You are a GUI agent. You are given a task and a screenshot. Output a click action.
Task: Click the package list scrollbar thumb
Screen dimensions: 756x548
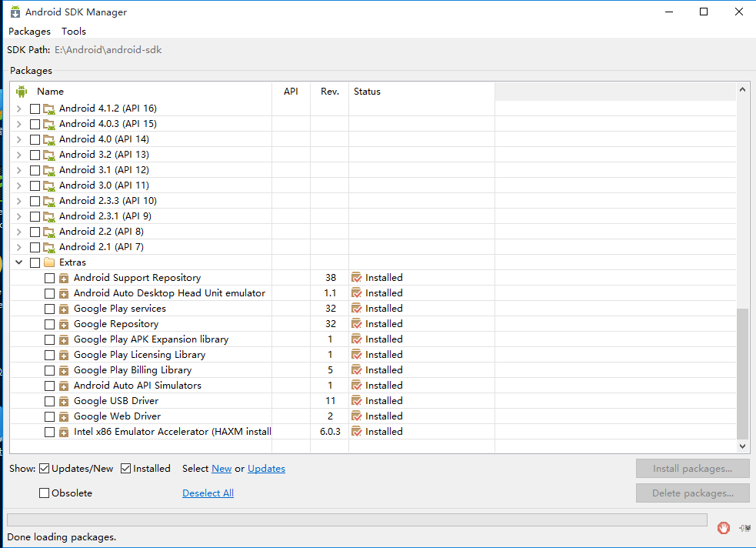click(x=742, y=373)
